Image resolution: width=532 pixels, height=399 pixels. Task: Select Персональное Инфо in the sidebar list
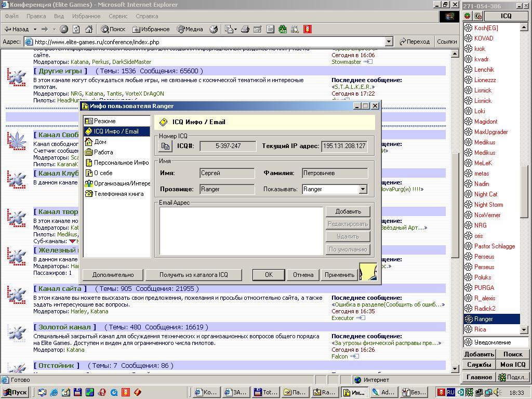point(121,163)
